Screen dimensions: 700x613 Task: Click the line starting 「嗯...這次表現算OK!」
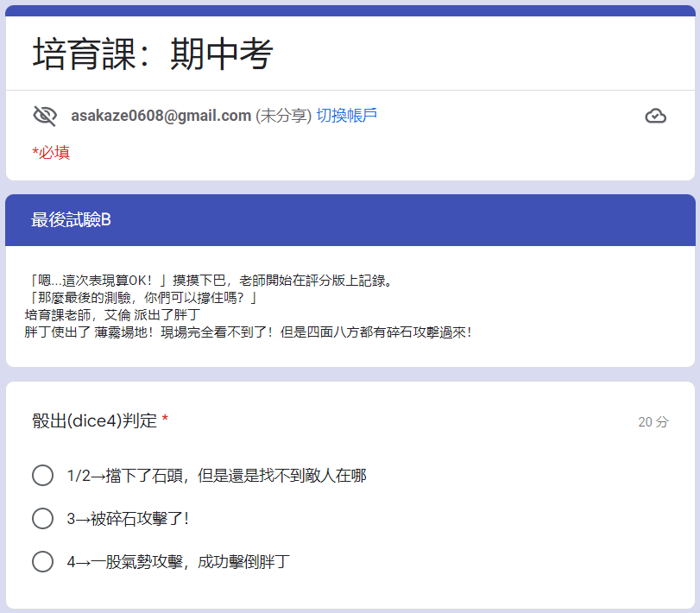[x=210, y=281]
